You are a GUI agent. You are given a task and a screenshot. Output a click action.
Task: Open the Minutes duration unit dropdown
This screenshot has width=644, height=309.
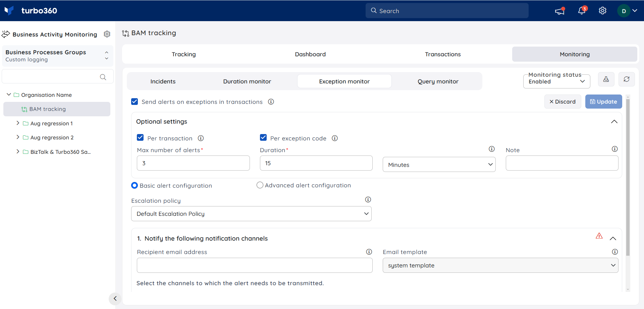(x=439, y=165)
